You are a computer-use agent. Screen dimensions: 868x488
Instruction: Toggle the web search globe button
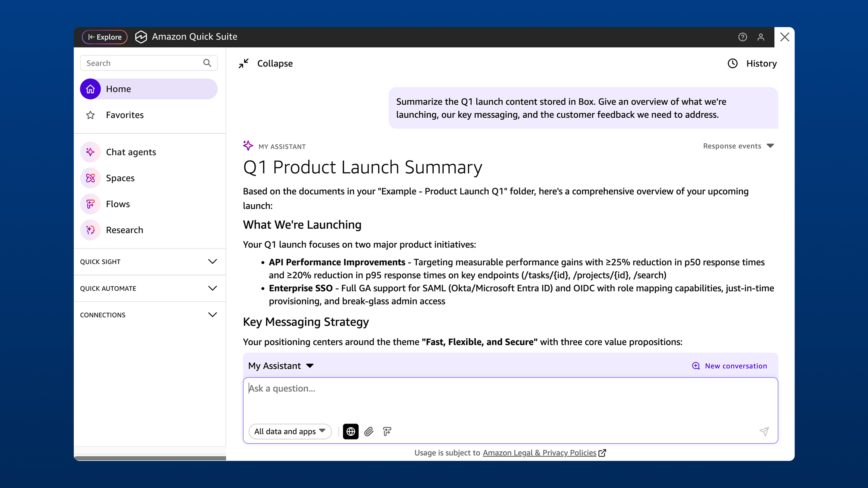350,431
